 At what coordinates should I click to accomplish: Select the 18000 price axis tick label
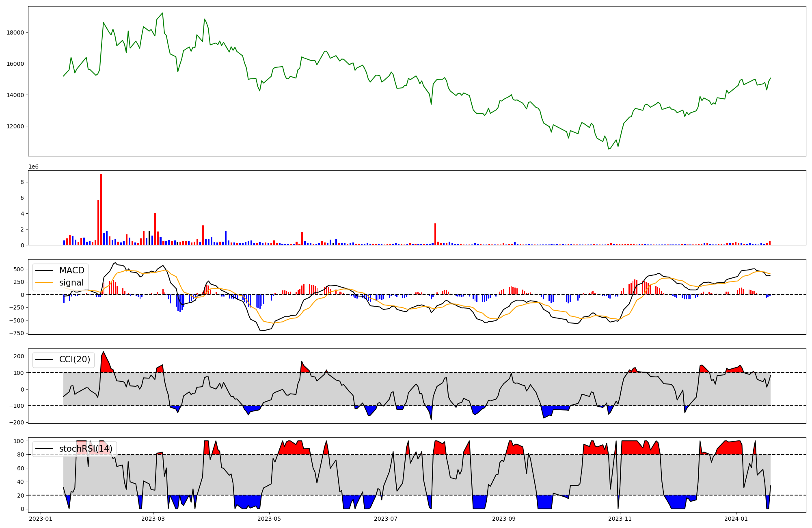15,33
